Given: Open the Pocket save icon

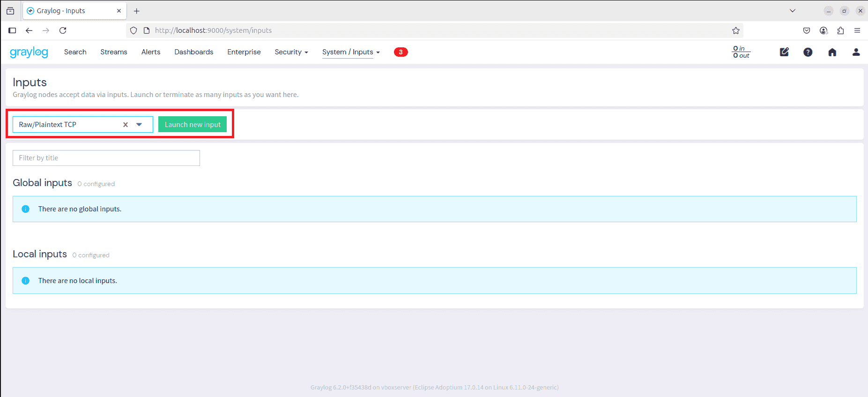Looking at the screenshot, I should click(x=807, y=30).
